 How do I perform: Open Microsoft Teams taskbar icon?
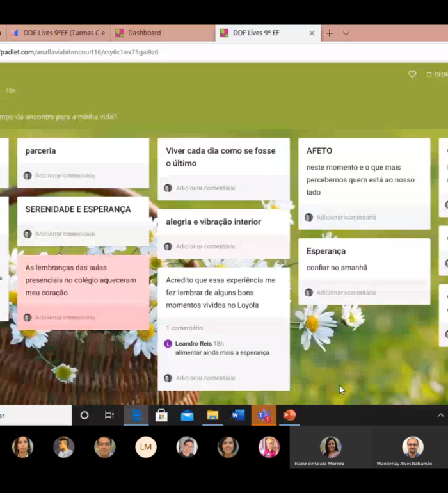click(264, 416)
